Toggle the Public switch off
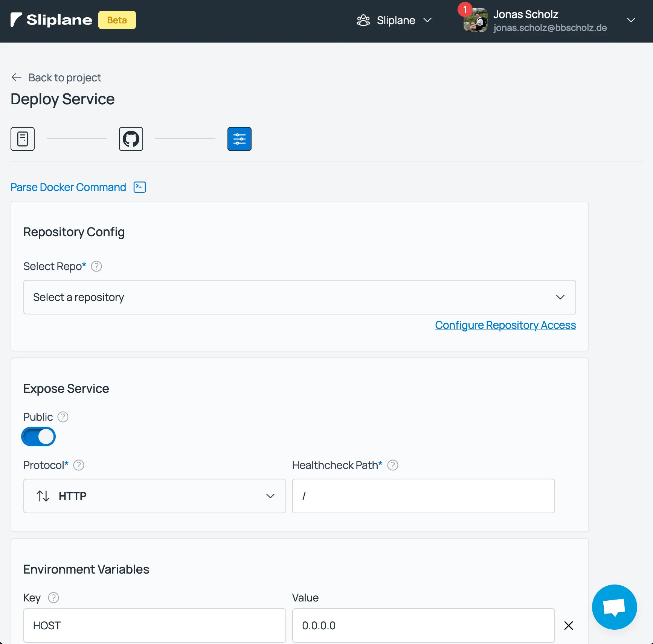The image size is (653, 644). [x=38, y=436]
